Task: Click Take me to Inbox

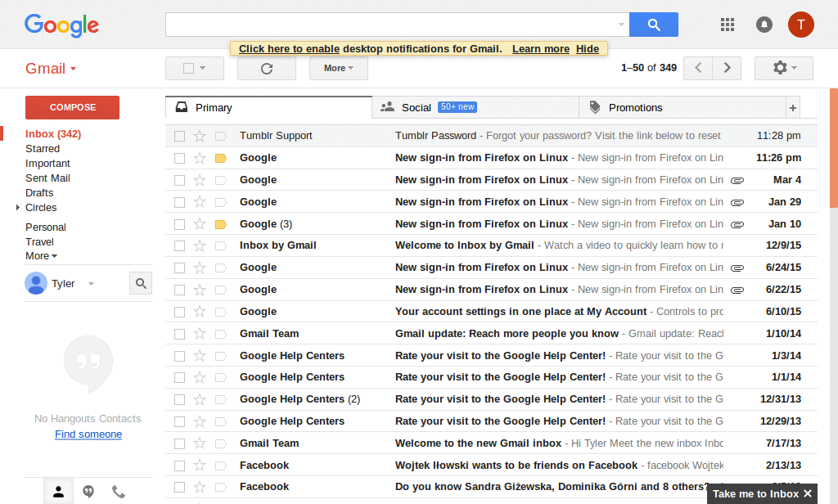Action: pos(755,494)
